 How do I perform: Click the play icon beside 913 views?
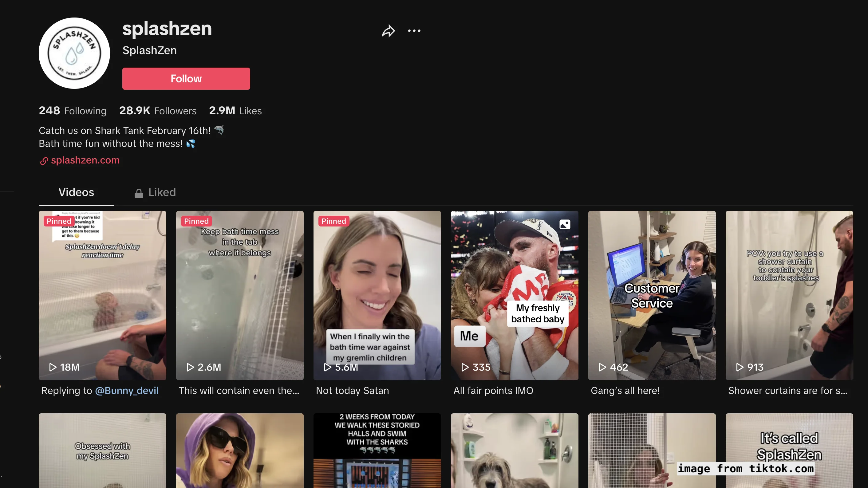pyautogui.click(x=740, y=367)
